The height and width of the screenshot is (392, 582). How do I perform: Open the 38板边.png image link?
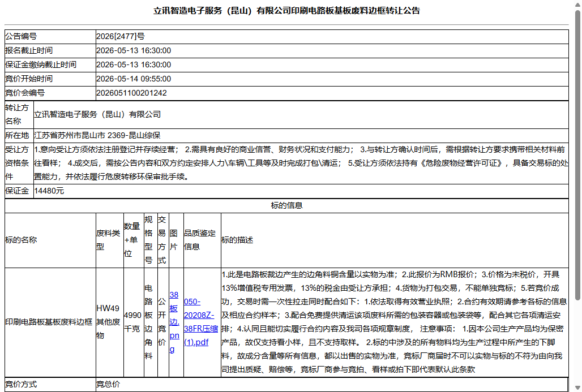click(x=174, y=322)
